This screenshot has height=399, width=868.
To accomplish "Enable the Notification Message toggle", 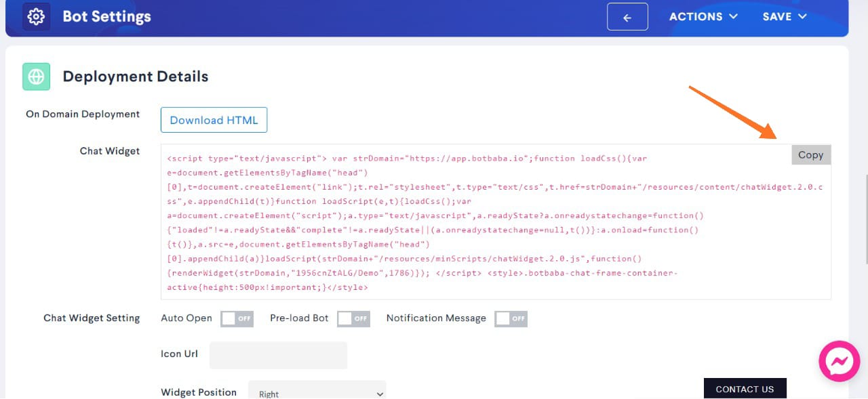I will (x=511, y=318).
